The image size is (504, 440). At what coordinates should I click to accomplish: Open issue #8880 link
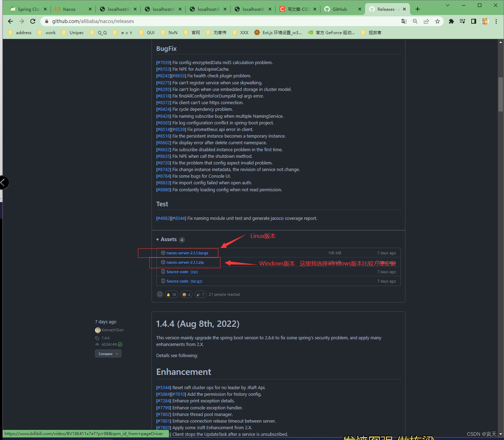(164, 190)
